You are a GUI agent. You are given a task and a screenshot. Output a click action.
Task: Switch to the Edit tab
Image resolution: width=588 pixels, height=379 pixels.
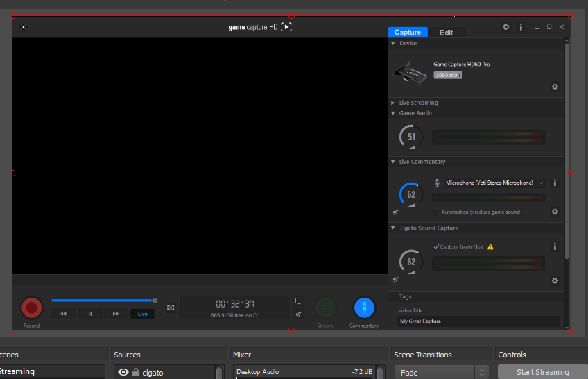[x=447, y=33]
